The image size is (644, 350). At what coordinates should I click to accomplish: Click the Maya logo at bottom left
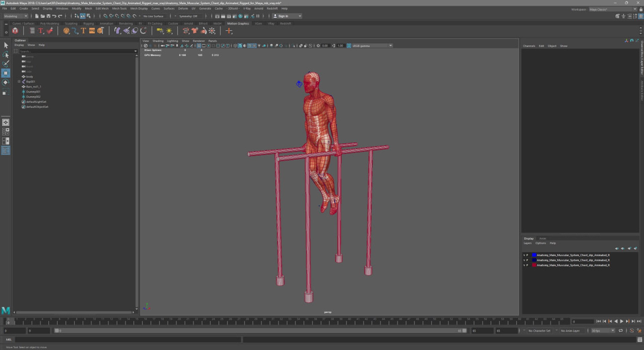point(6,310)
